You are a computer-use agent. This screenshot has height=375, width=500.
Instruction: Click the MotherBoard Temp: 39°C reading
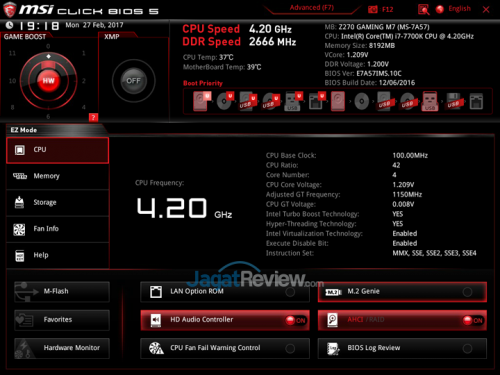coord(222,67)
